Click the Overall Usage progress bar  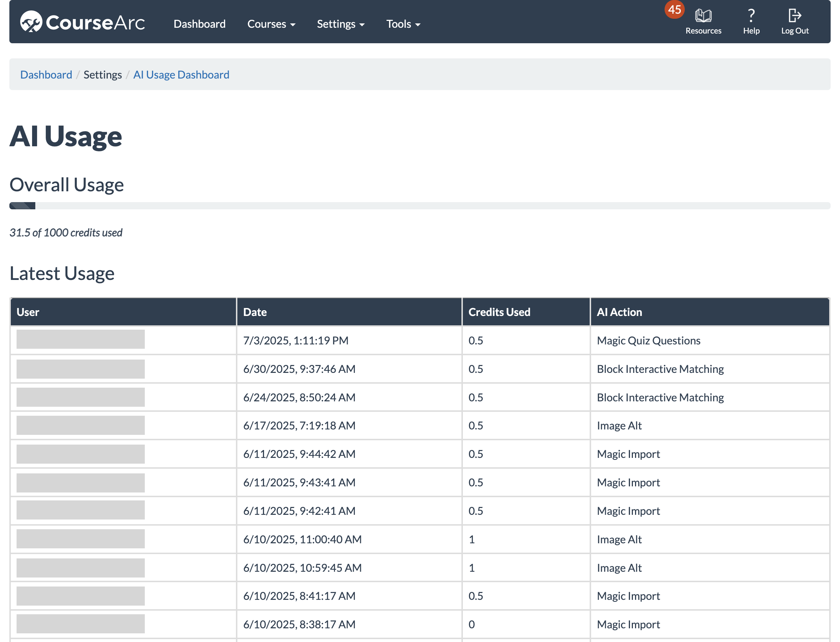[419, 206]
